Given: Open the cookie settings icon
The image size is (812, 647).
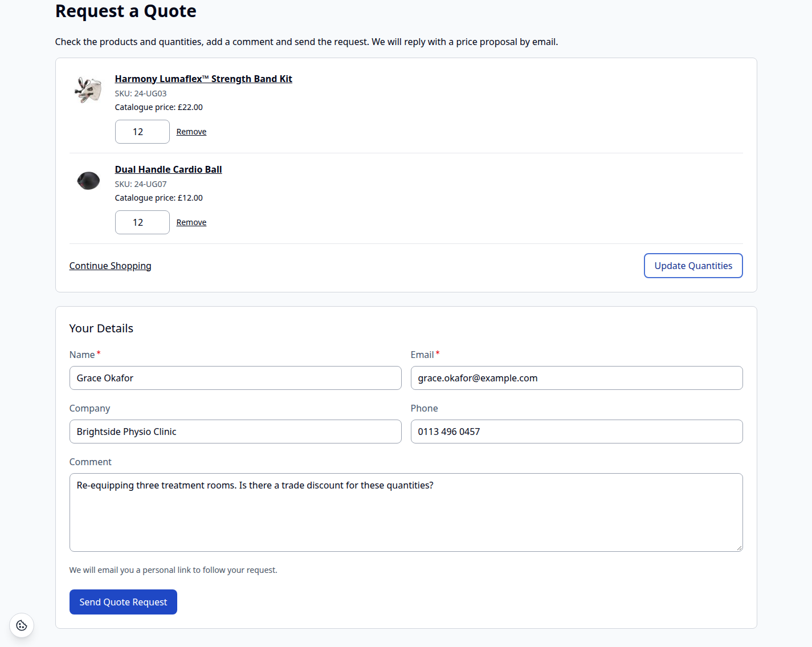Looking at the screenshot, I should [x=22, y=625].
